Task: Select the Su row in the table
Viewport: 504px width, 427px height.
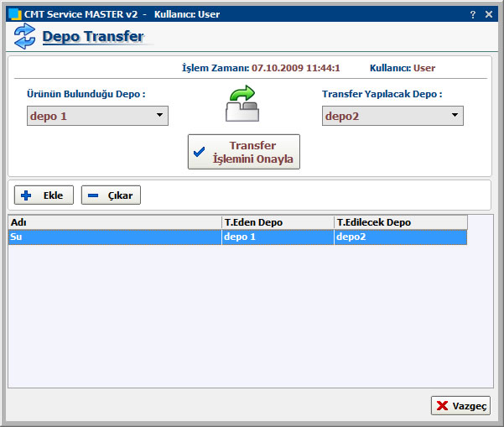Action: point(114,237)
